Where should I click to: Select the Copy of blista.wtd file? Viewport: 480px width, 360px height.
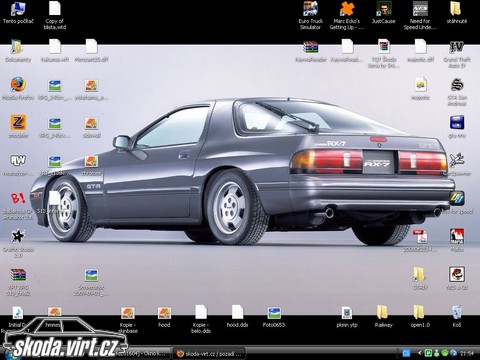(55, 9)
